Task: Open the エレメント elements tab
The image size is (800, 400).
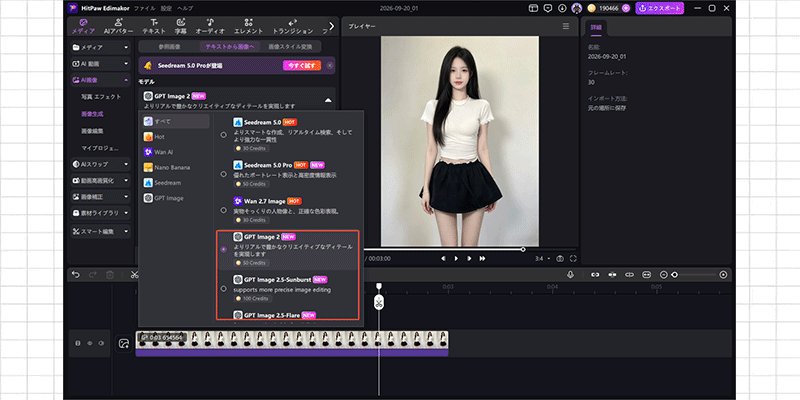Action: 248,26
